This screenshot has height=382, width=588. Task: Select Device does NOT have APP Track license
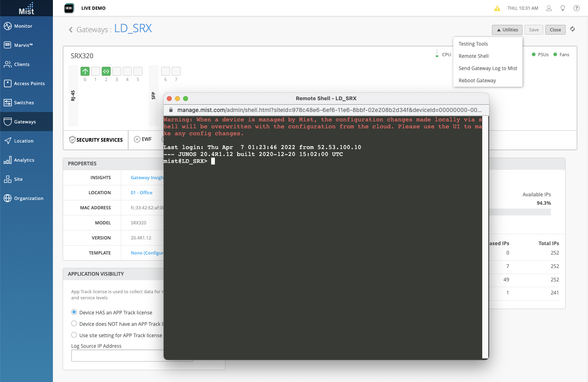(74, 324)
